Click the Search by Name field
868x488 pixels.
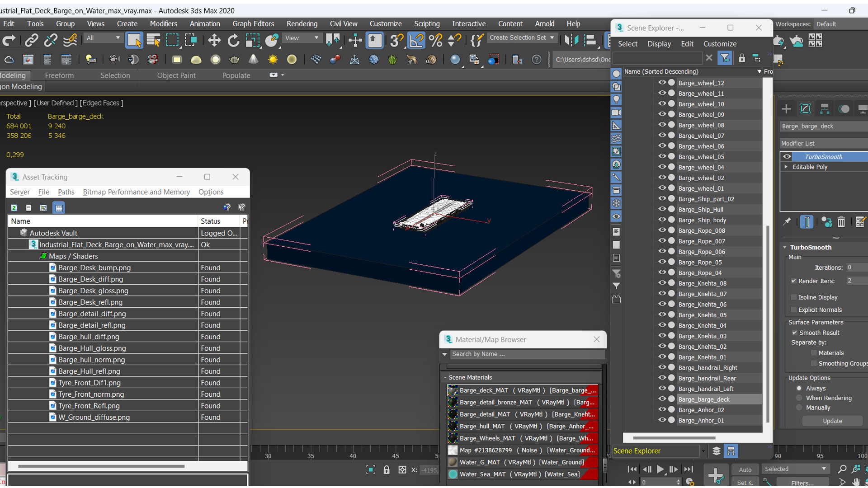pos(527,354)
